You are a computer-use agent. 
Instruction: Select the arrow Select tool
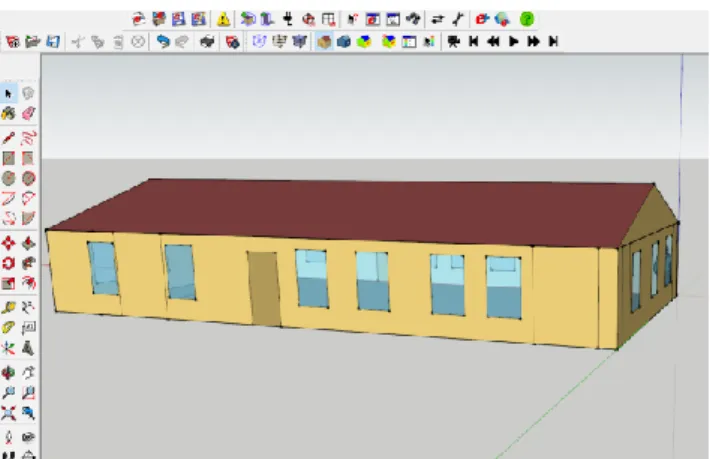click(8, 94)
